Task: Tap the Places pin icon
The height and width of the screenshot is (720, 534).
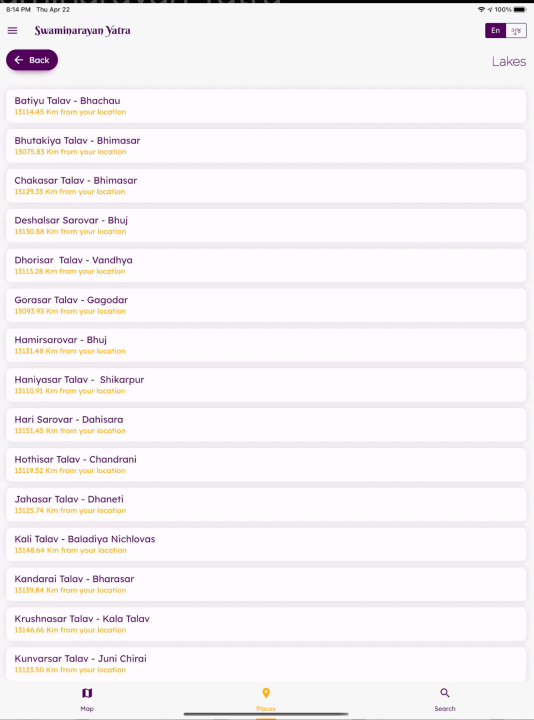Action: 266,693
